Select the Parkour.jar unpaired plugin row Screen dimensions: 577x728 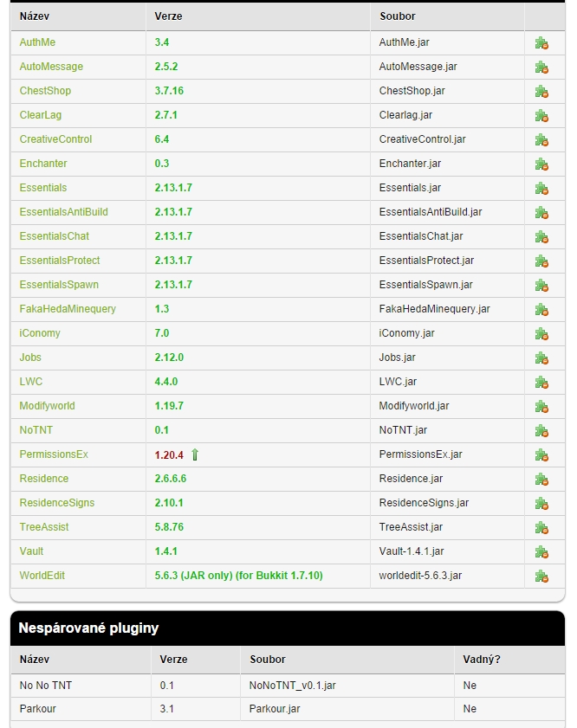pos(288,709)
